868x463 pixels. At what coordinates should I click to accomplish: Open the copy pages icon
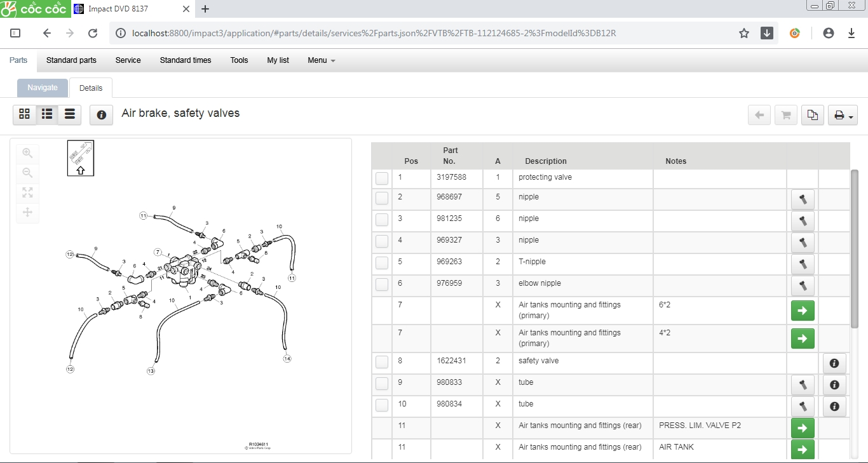point(812,115)
